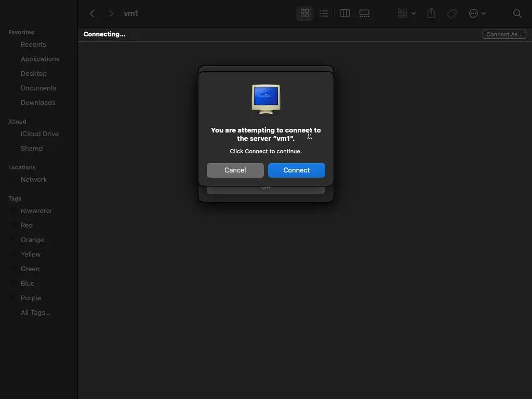
Task: Open the Group By dropdown in the toolbar
Action: (406, 14)
